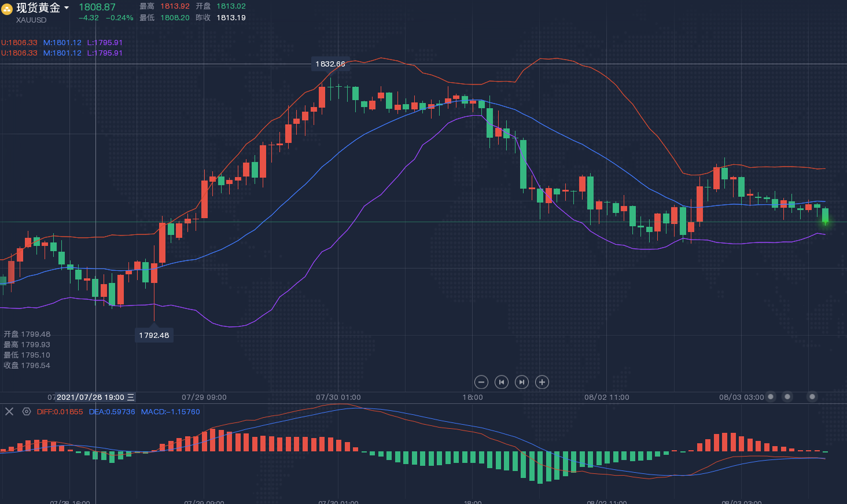Click the middle gray dot on time axis
This screenshot has width=847, height=504.
click(x=787, y=397)
